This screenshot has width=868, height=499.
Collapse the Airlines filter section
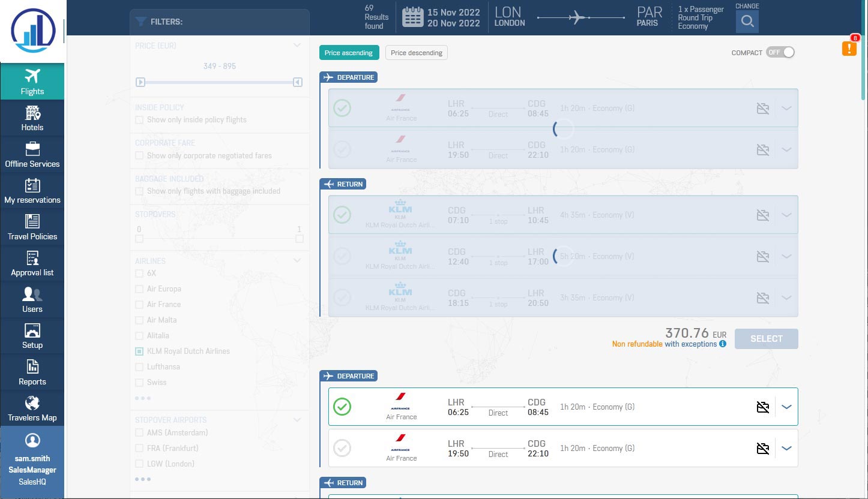click(x=297, y=261)
